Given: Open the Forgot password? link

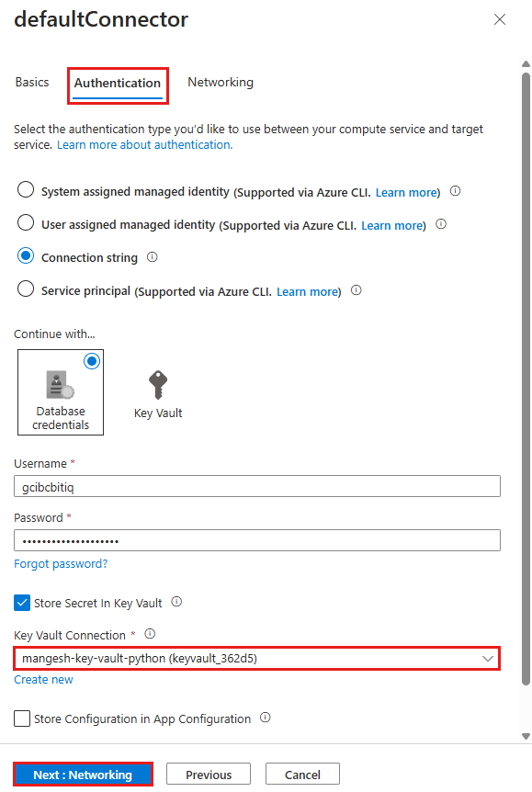Looking at the screenshot, I should click(61, 564).
